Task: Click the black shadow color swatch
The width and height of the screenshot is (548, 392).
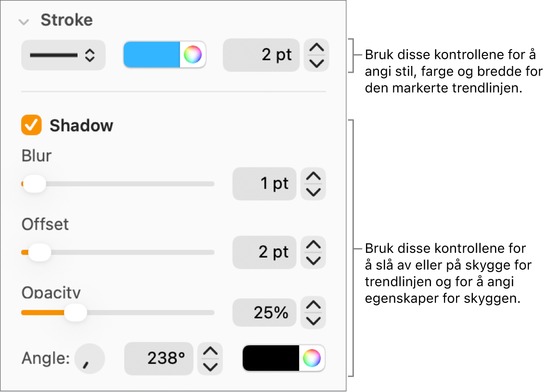Action: (x=271, y=358)
